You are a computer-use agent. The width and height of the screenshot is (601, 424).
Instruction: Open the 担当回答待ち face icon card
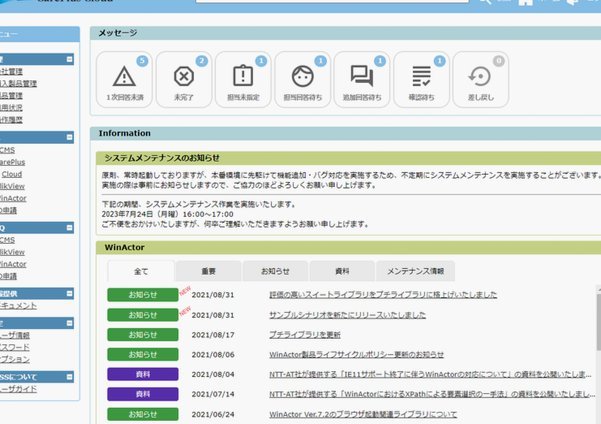pos(303,79)
